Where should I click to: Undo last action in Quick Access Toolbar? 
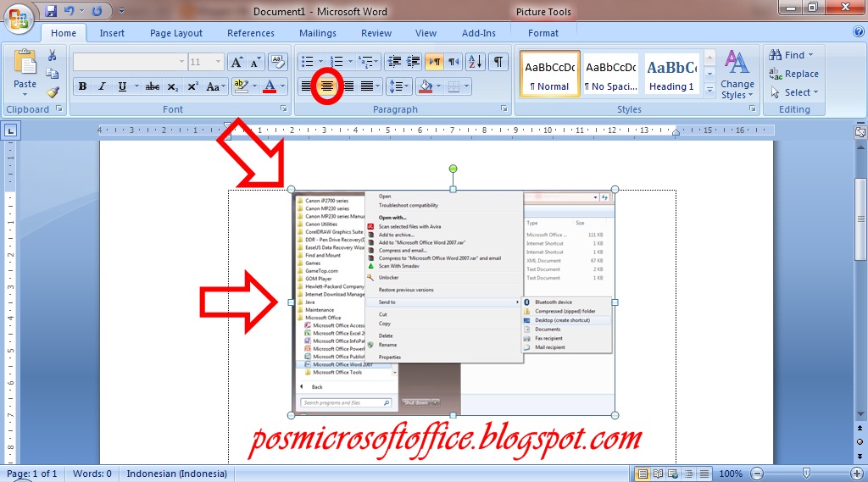point(70,11)
